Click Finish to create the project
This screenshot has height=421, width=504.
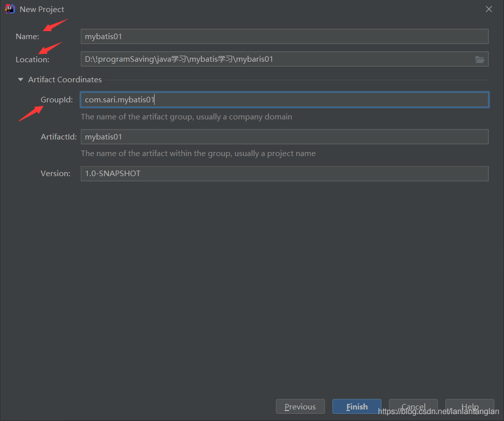click(357, 406)
